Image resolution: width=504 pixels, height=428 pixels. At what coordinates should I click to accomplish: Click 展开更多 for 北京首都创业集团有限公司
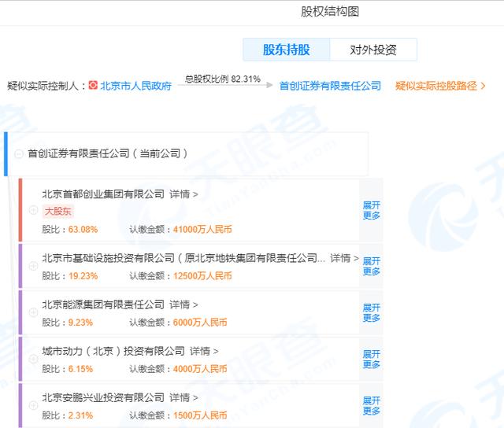371,210
